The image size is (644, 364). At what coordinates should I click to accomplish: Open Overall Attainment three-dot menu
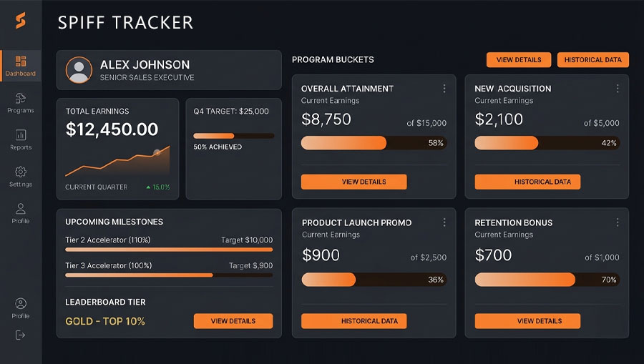coord(444,89)
